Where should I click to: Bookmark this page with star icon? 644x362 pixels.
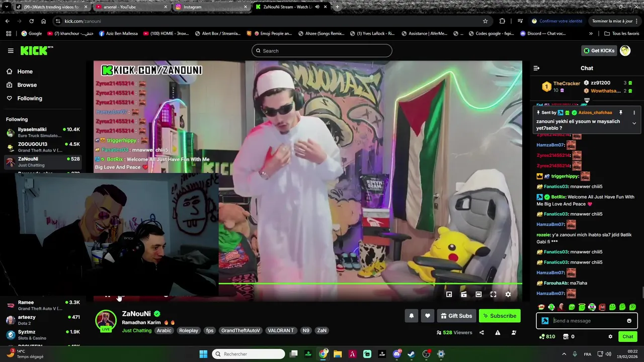pos(485,21)
